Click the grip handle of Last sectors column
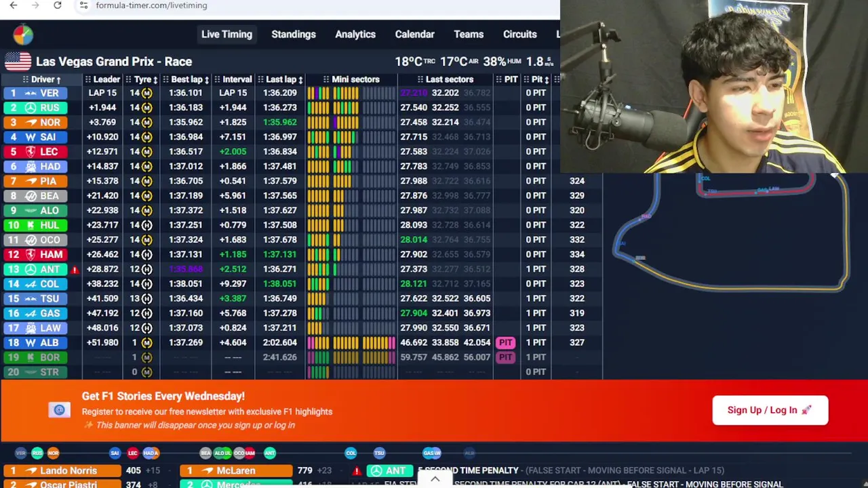This screenshot has width=868, height=488. [420, 80]
